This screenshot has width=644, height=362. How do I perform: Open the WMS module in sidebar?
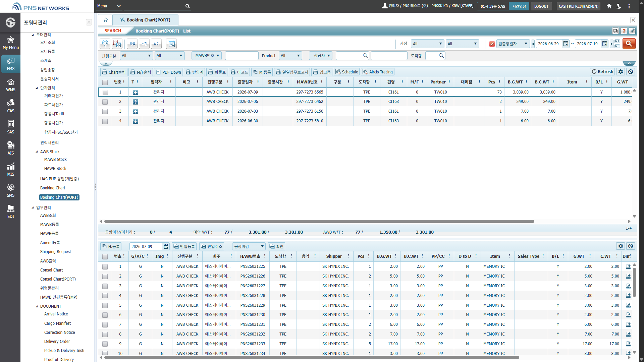click(x=10, y=85)
